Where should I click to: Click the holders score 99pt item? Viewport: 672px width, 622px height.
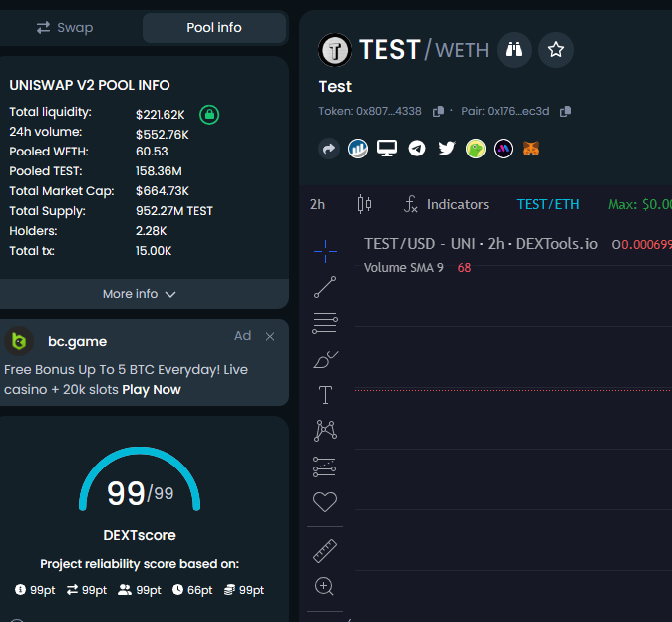(140, 590)
